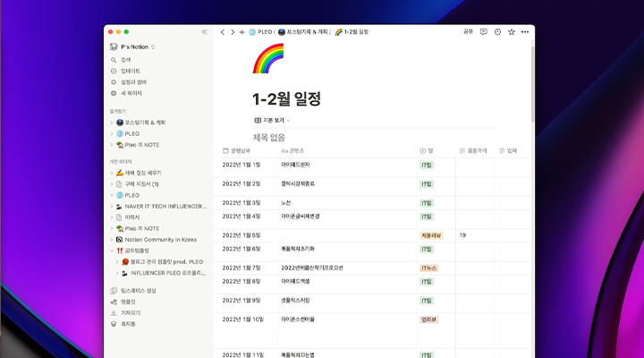Click the date cell '2022년 1월 1일'
The width and height of the screenshot is (644, 358).
pos(241,165)
